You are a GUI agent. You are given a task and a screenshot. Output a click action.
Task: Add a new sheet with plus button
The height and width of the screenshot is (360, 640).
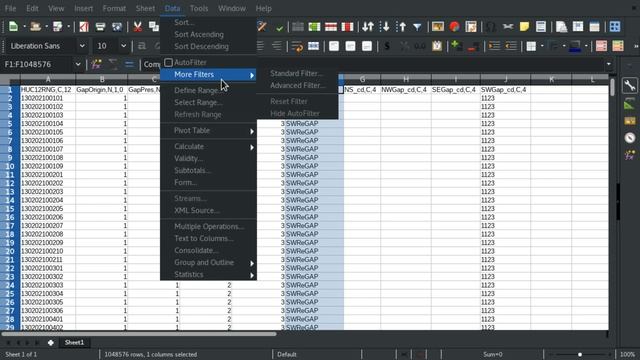point(51,342)
